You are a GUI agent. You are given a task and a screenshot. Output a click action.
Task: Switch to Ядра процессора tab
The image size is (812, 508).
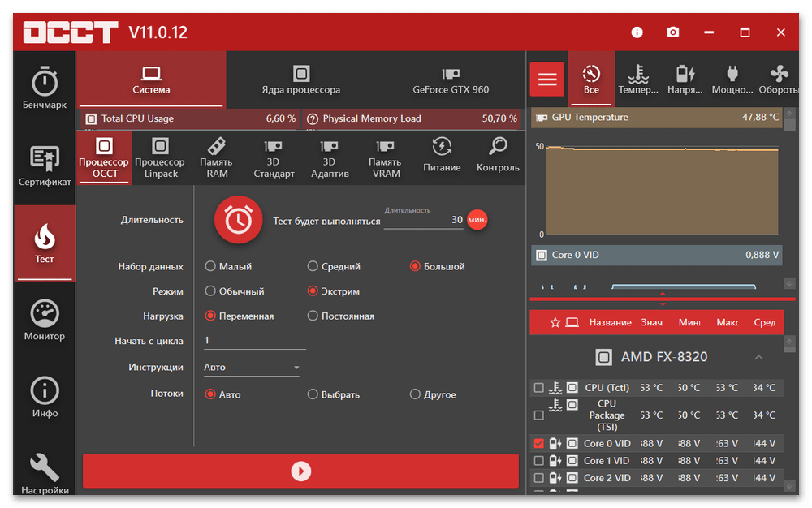(x=300, y=80)
